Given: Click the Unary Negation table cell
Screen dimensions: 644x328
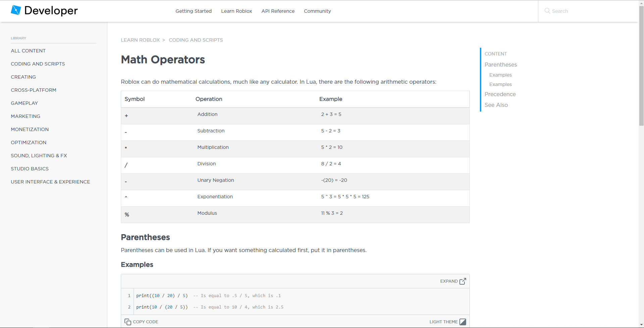Looking at the screenshot, I should click(x=215, y=180).
